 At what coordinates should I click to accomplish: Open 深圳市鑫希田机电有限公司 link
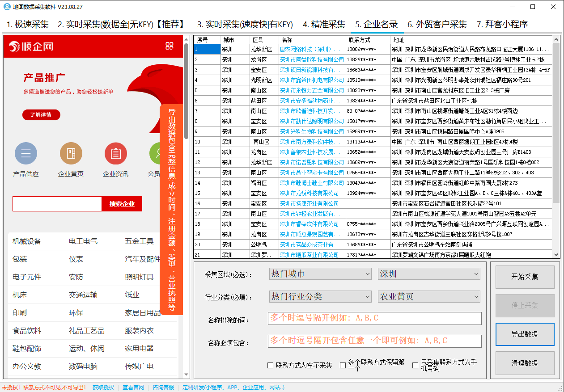tap(312, 80)
